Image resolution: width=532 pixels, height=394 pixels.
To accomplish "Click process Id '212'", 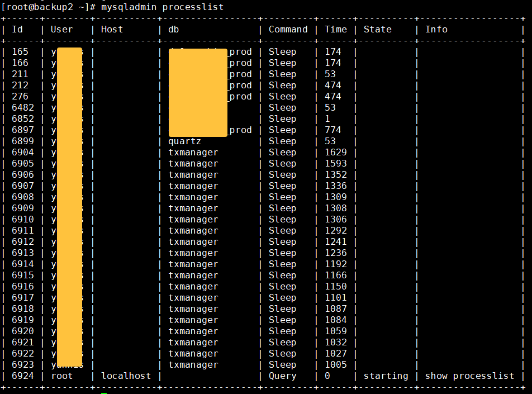I will point(20,85).
